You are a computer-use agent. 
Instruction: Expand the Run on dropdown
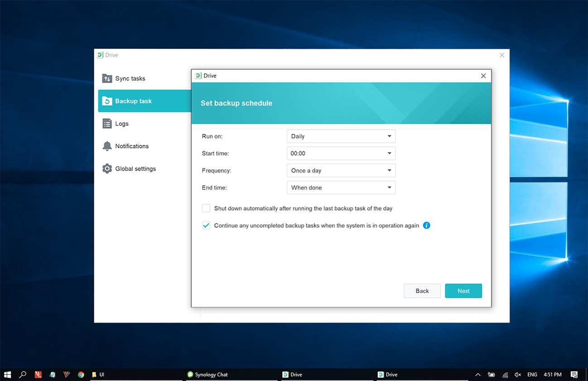coord(341,136)
